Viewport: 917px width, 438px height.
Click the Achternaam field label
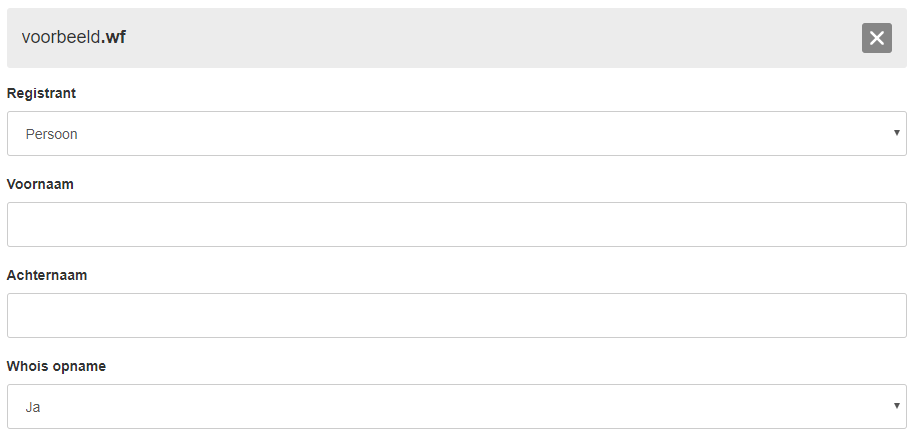point(47,275)
